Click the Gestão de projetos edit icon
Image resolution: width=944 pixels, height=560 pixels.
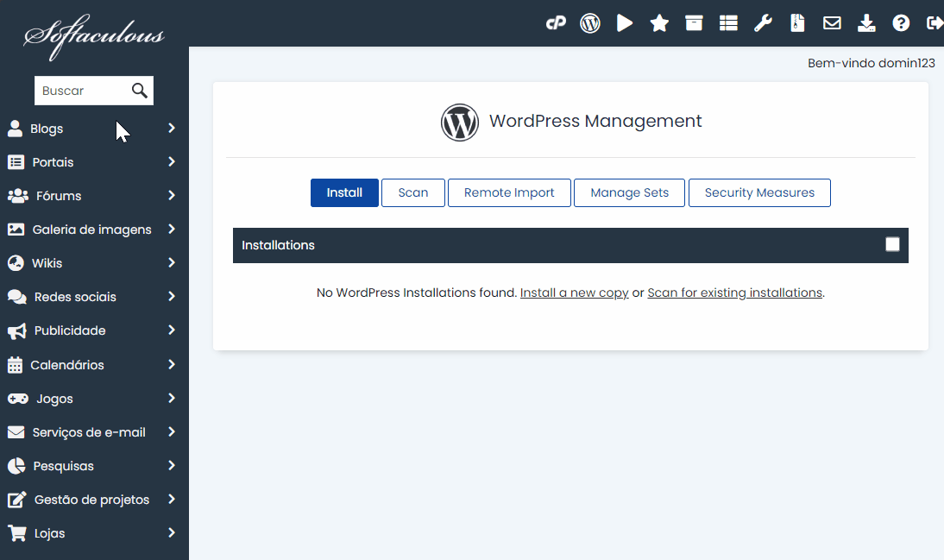pyautogui.click(x=17, y=500)
